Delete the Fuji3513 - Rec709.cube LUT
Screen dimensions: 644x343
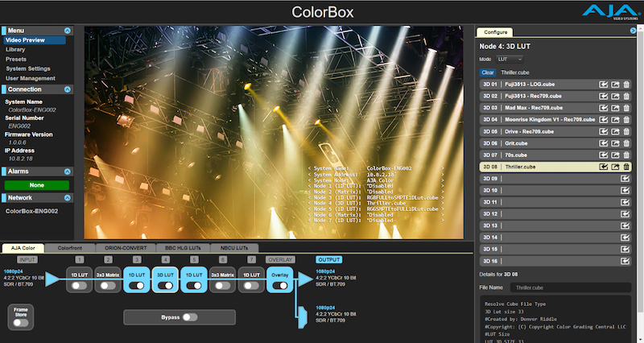point(626,96)
